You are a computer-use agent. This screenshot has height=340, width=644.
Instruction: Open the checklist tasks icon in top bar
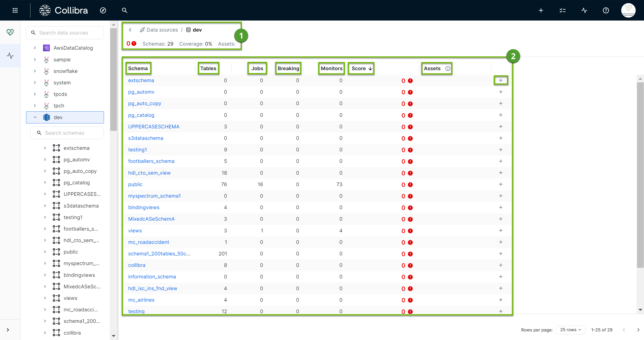click(x=563, y=10)
